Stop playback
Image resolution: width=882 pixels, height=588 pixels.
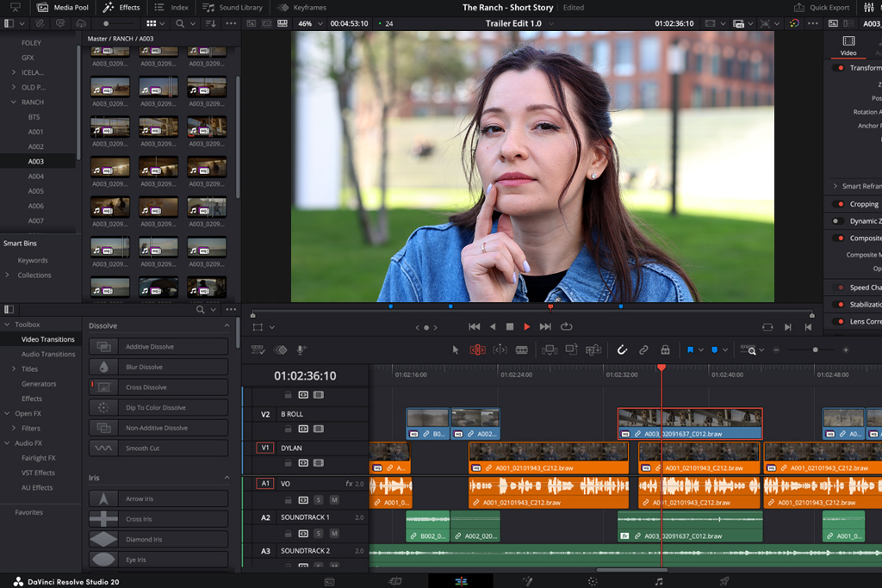[510, 326]
